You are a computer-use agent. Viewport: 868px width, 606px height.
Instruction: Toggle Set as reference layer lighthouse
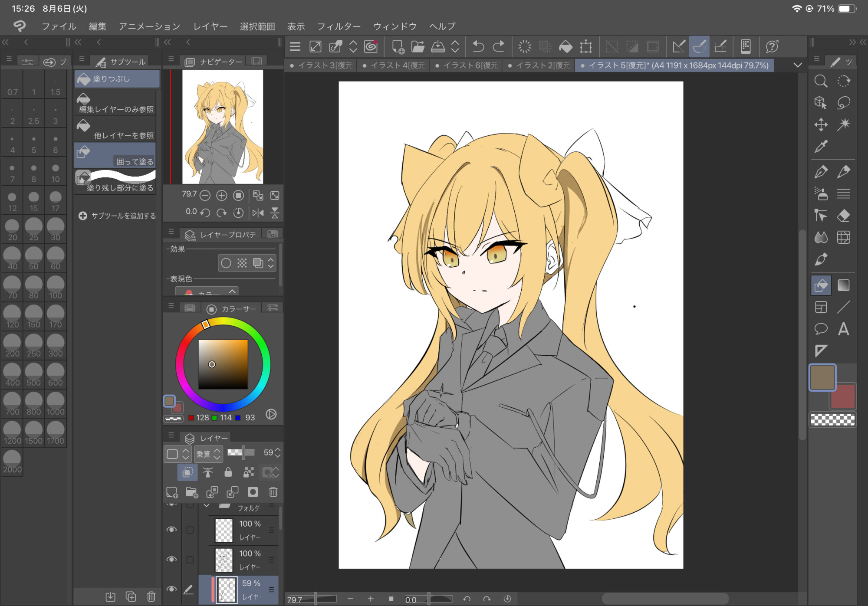click(208, 472)
